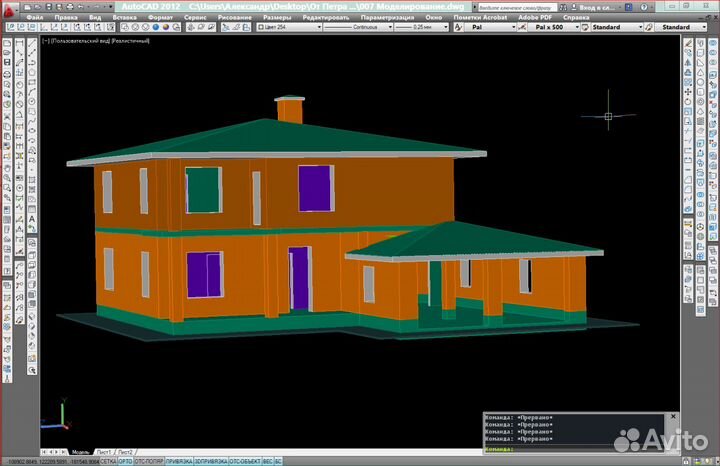This screenshot has width=720, height=466.
Task: Switch to the Модель tab
Action: coord(80,452)
